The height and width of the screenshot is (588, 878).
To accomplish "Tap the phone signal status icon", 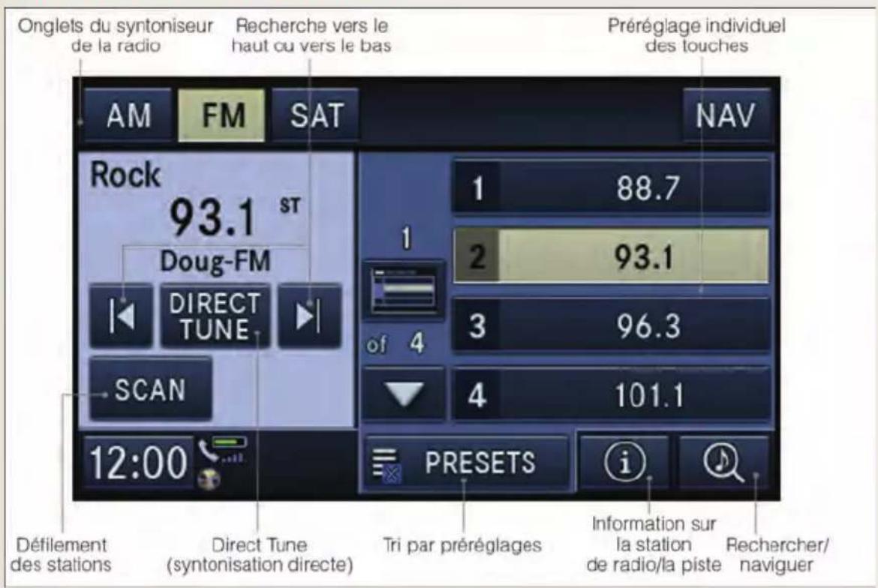I will (x=223, y=451).
